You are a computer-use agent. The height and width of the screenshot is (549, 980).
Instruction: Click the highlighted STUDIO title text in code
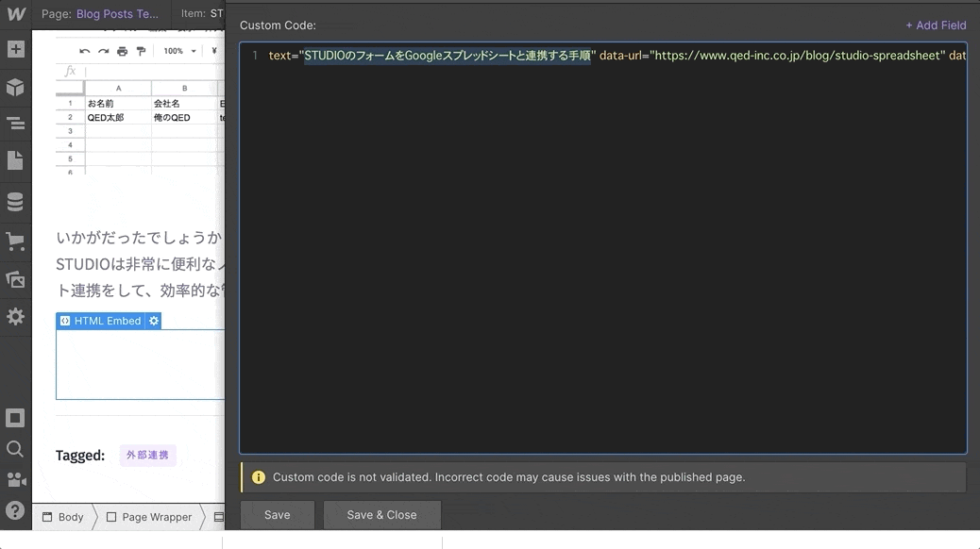(448, 56)
